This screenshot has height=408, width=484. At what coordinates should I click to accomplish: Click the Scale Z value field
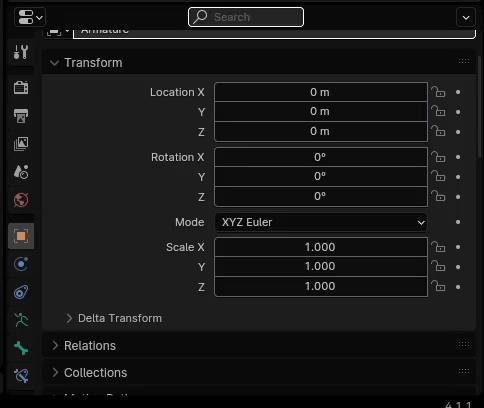[321, 286]
